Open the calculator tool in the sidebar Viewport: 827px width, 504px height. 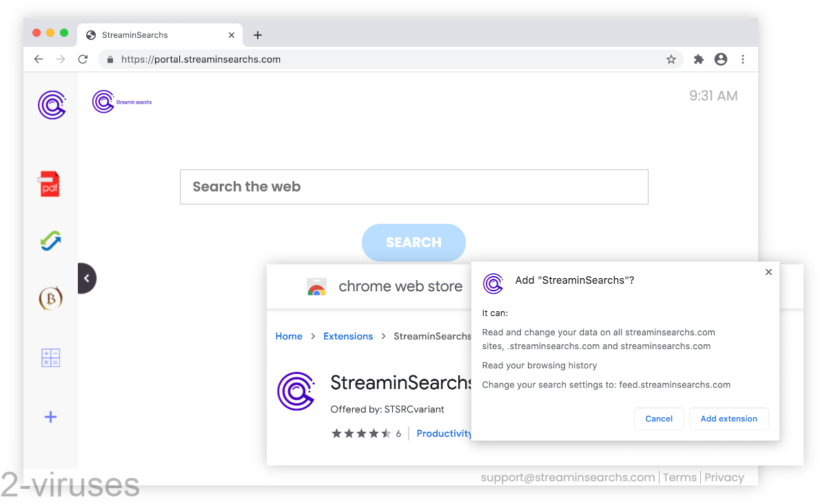(x=50, y=357)
